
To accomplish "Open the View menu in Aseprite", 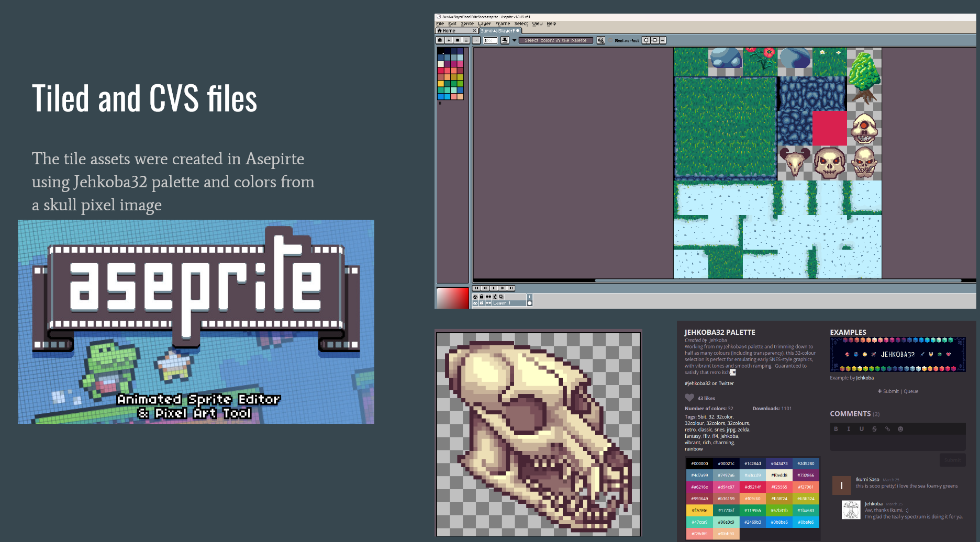I will click(x=537, y=24).
